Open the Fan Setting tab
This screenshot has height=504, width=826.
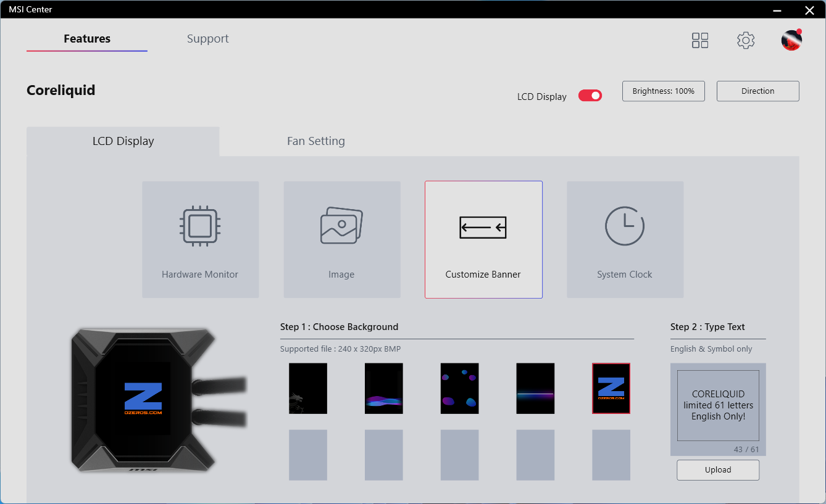316,141
